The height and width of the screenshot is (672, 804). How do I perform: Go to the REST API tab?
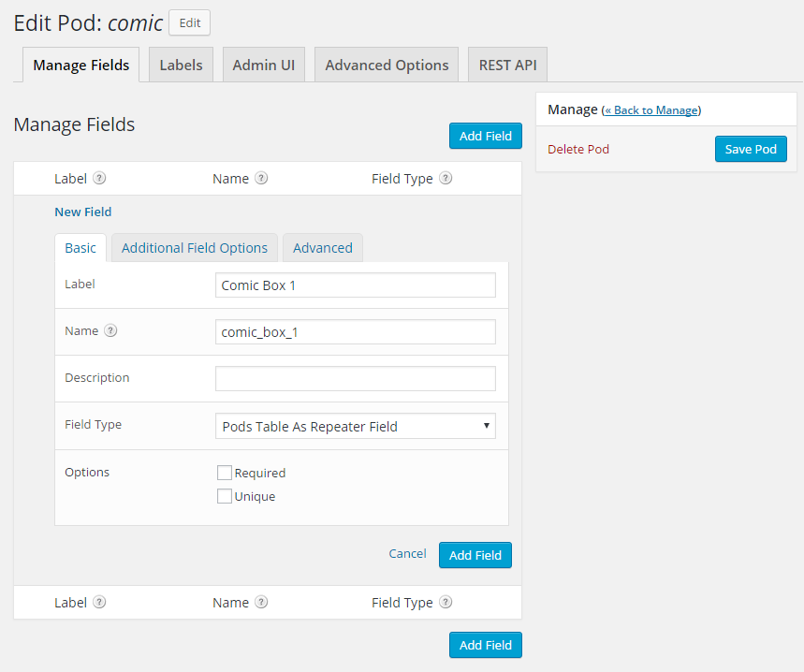pos(507,66)
